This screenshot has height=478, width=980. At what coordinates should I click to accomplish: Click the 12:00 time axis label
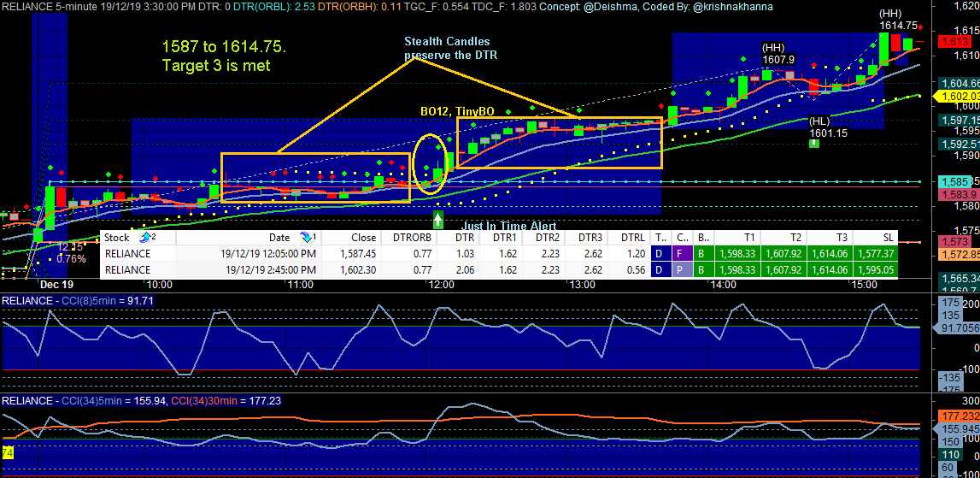441,285
